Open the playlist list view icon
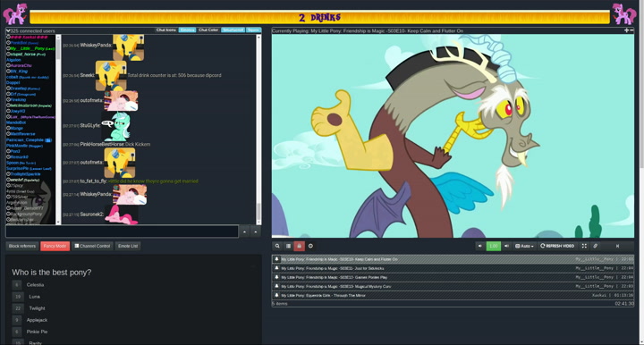This screenshot has width=644, height=345. [288, 246]
